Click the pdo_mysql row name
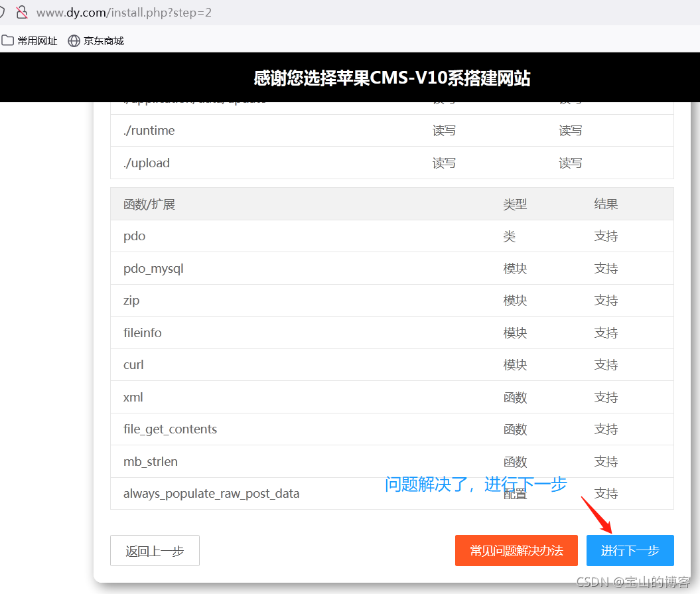The width and height of the screenshot is (700, 594). (x=153, y=269)
